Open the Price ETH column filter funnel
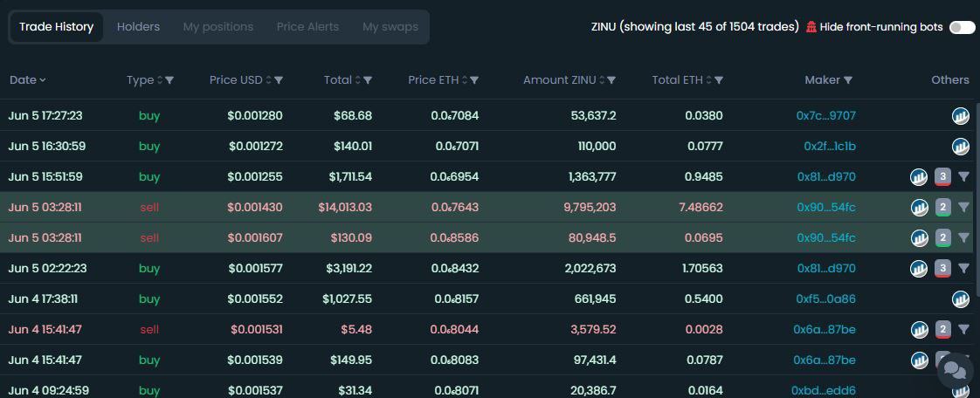 coord(474,80)
